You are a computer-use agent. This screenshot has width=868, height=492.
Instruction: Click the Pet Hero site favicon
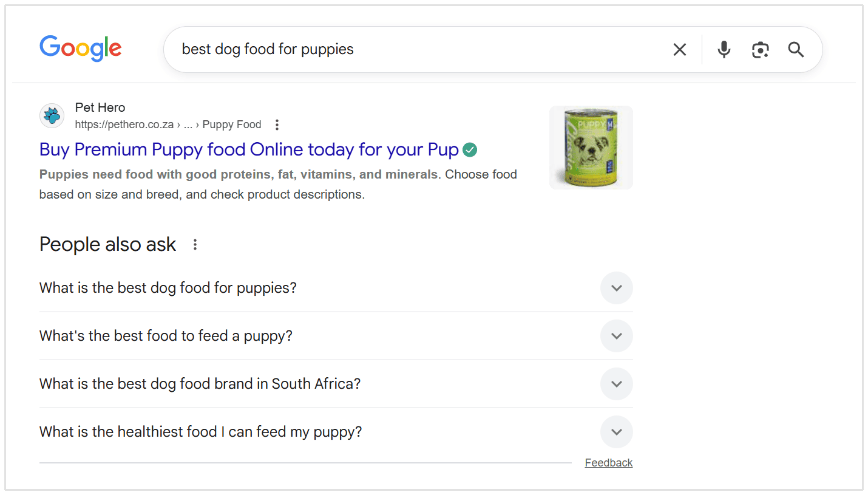[x=52, y=115]
